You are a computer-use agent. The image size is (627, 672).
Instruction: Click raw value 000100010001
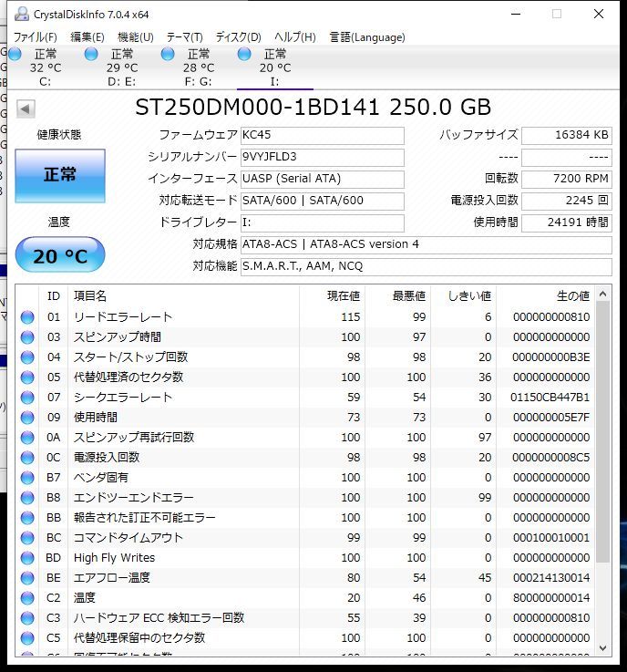point(551,538)
